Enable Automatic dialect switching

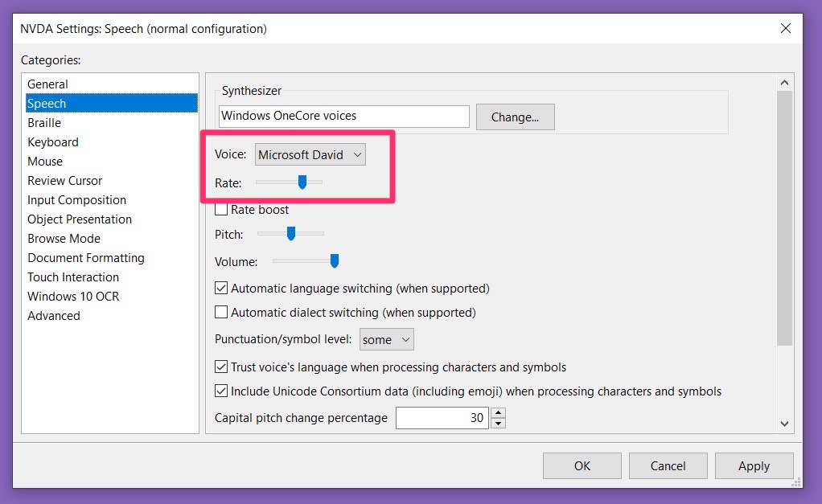pyautogui.click(x=221, y=313)
